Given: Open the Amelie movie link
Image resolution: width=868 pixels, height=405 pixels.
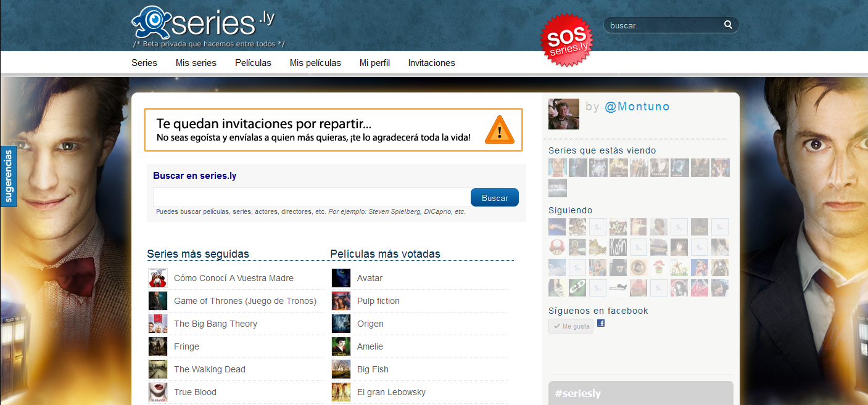Looking at the screenshot, I should (x=370, y=346).
